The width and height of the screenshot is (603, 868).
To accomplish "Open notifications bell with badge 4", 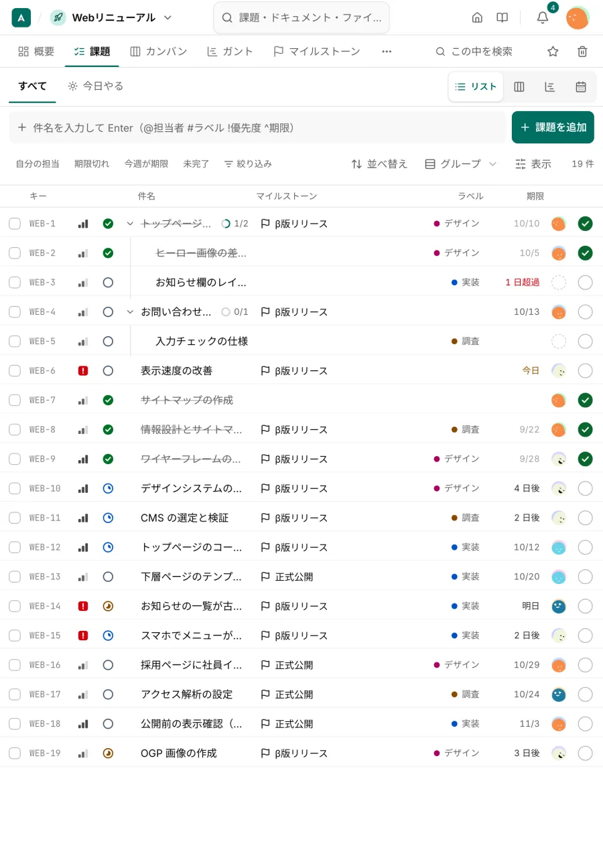I will click(x=543, y=17).
